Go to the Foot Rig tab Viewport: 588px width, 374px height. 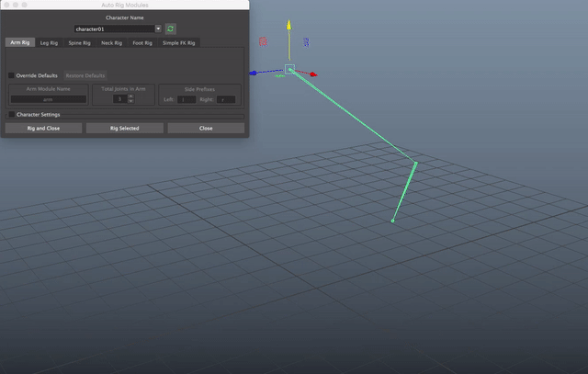point(142,43)
